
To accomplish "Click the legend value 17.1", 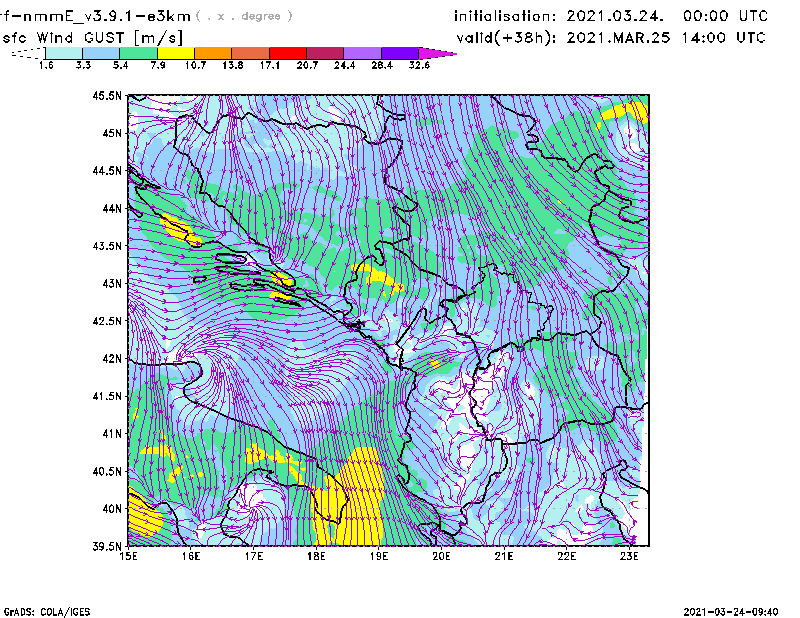I will tap(269, 65).
